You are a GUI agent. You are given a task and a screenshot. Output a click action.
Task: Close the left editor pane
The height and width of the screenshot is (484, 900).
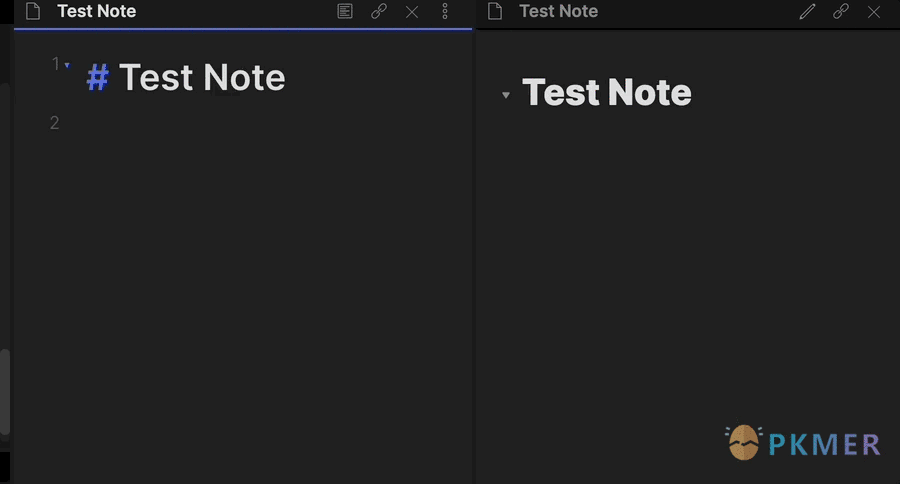pos(412,11)
